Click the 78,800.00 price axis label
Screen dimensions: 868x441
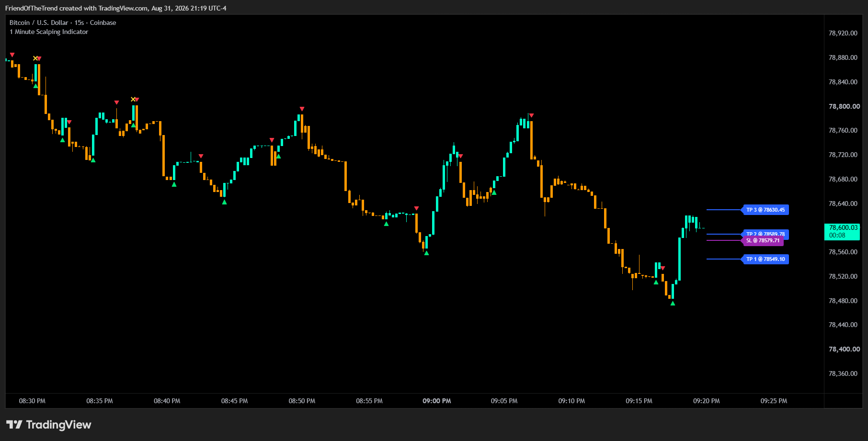(x=844, y=106)
